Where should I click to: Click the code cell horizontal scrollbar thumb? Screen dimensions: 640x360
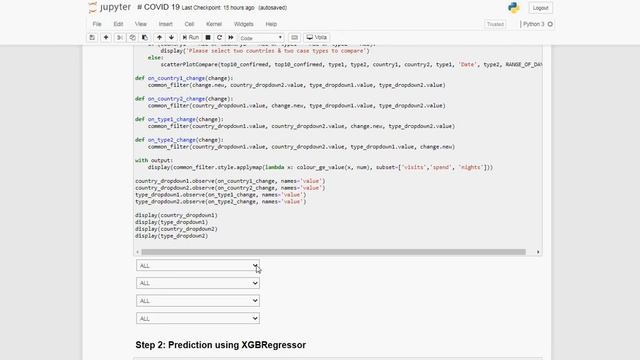tap(333, 252)
